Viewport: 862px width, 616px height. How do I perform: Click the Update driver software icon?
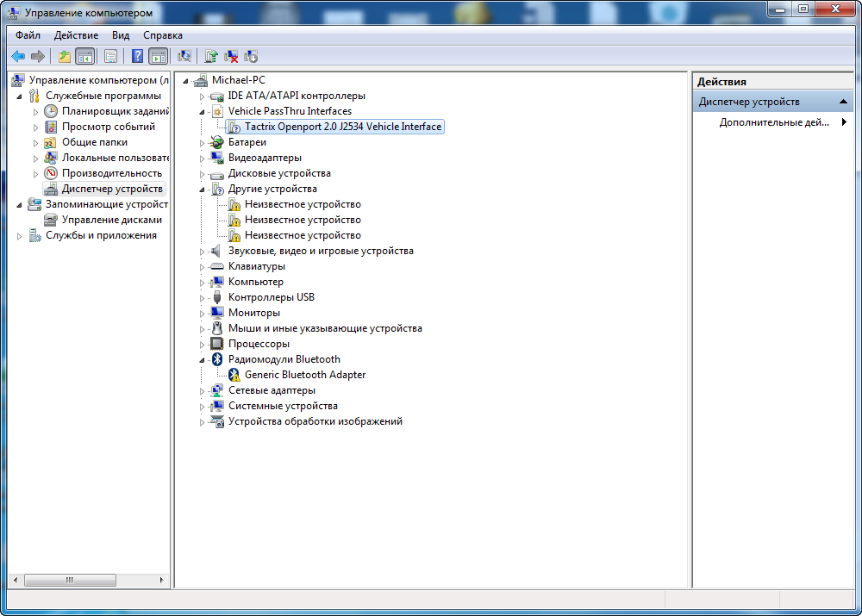[x=210, y=57]
